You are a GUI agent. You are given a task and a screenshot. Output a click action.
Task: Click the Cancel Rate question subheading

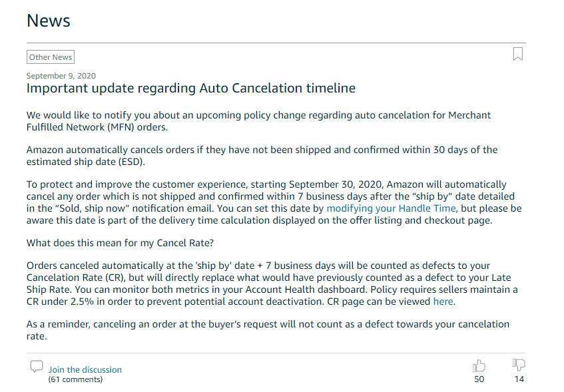[120, 243]
